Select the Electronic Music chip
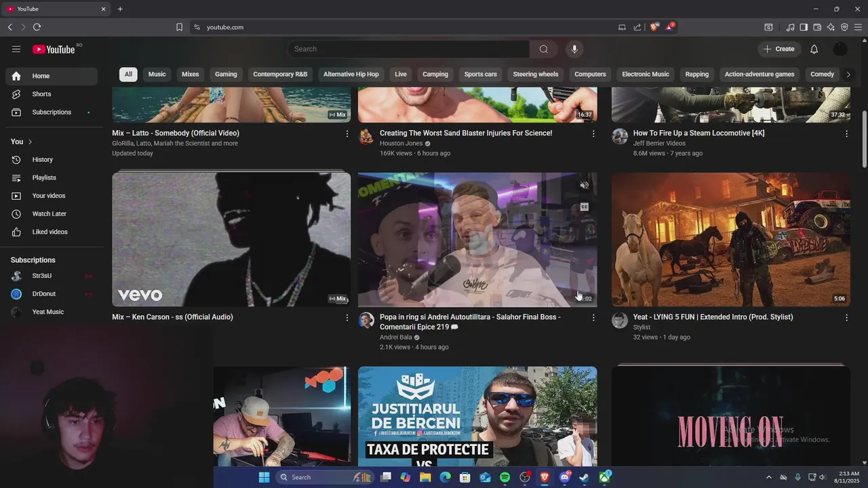The width and height of the screenshot is (868, 488). point(646,75)
